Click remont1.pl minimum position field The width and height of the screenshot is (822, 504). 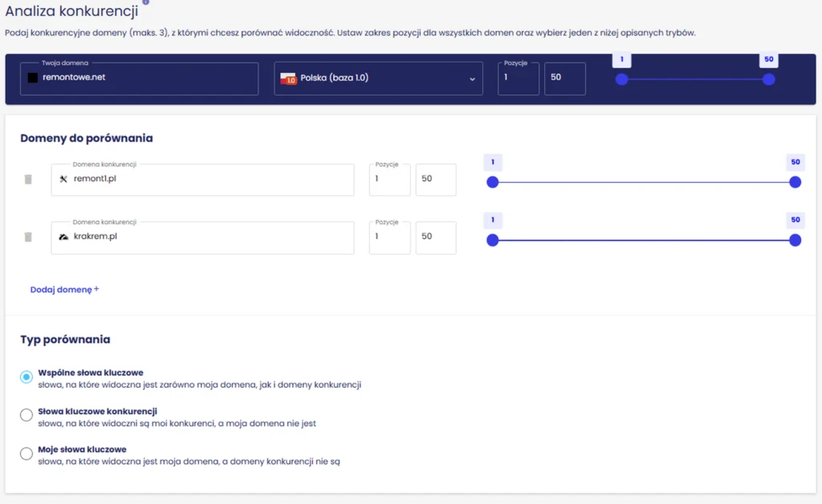389,180
